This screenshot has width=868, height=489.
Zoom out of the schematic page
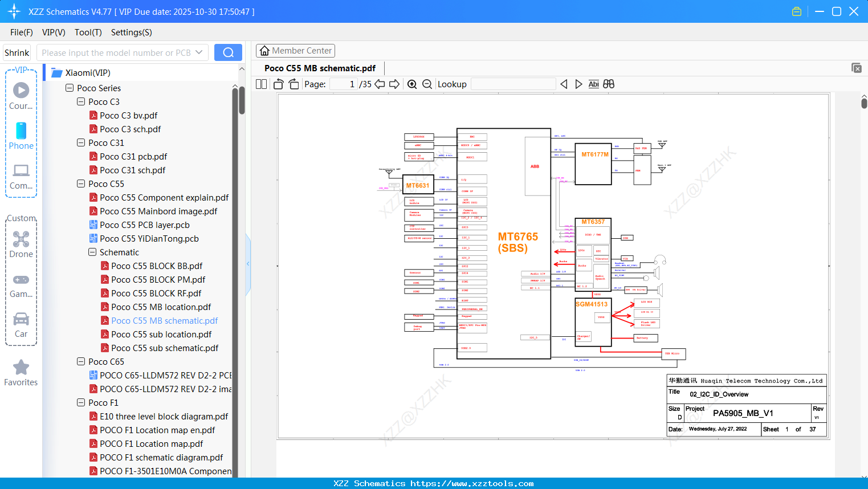[427, 84]
